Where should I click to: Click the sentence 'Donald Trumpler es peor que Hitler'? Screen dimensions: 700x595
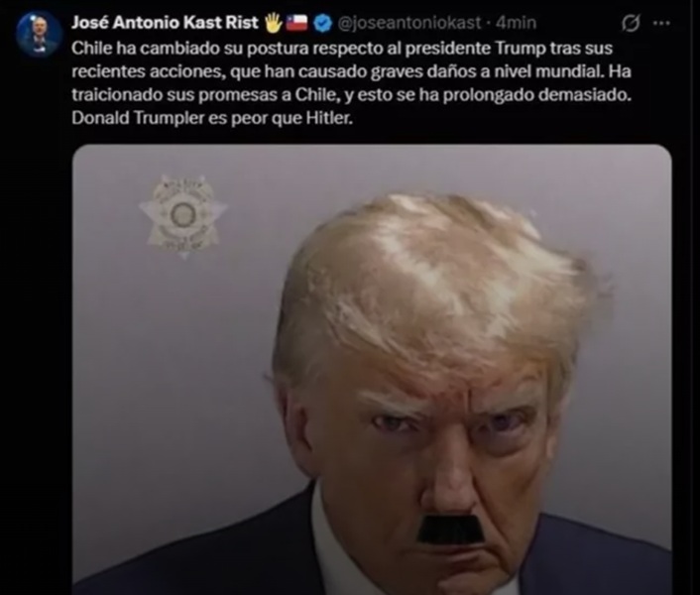(x=212, y=118)
